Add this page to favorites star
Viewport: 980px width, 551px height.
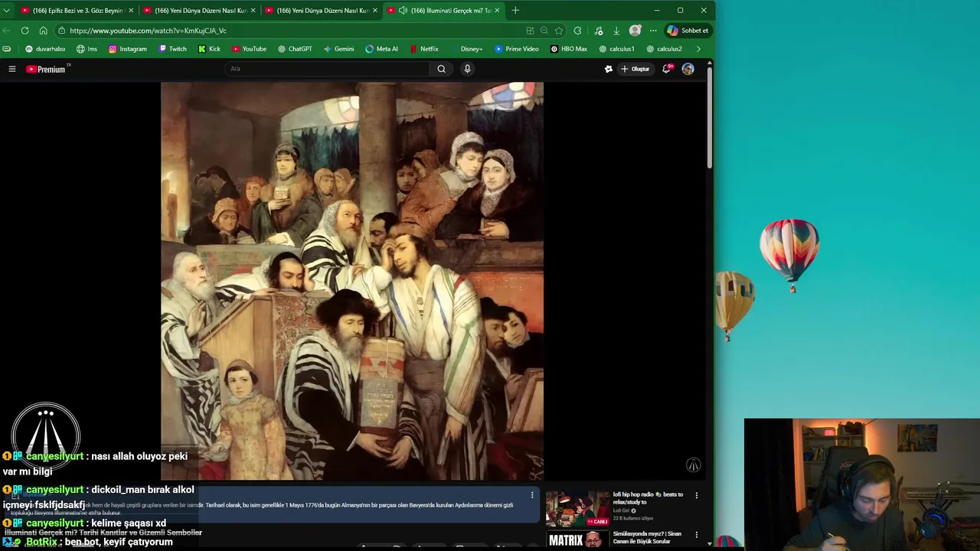(x=559, y=31)
